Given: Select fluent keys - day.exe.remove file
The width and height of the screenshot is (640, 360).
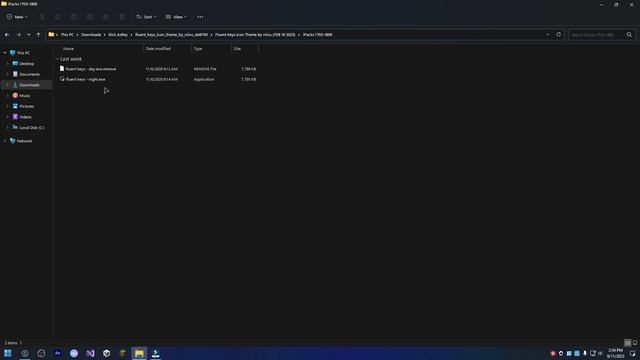Looking at the screenshot, I should [x=91, y=69].
